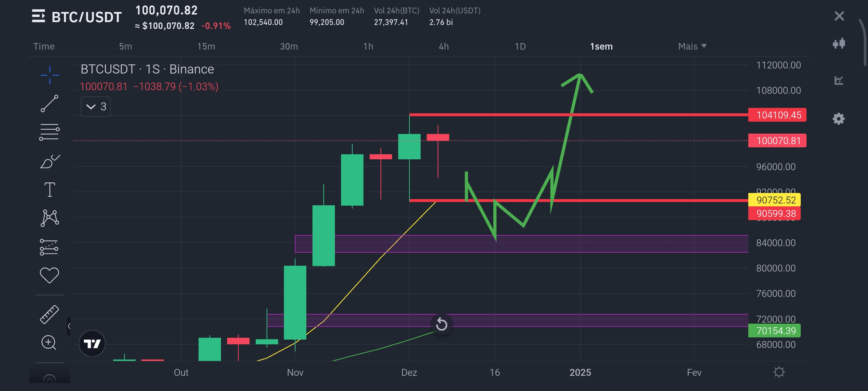Select the Text annotation tool
Screen dimensions: 868x391
point(50,189)
